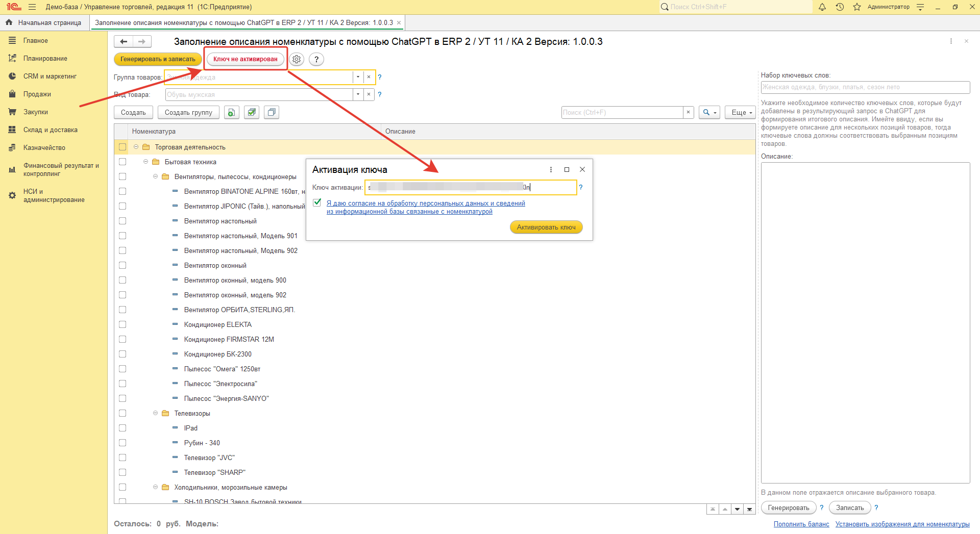The width and height of the screenshot is (980, 534).
Task: Follow the Пополнить баланс link
Action: pos(801,524)
